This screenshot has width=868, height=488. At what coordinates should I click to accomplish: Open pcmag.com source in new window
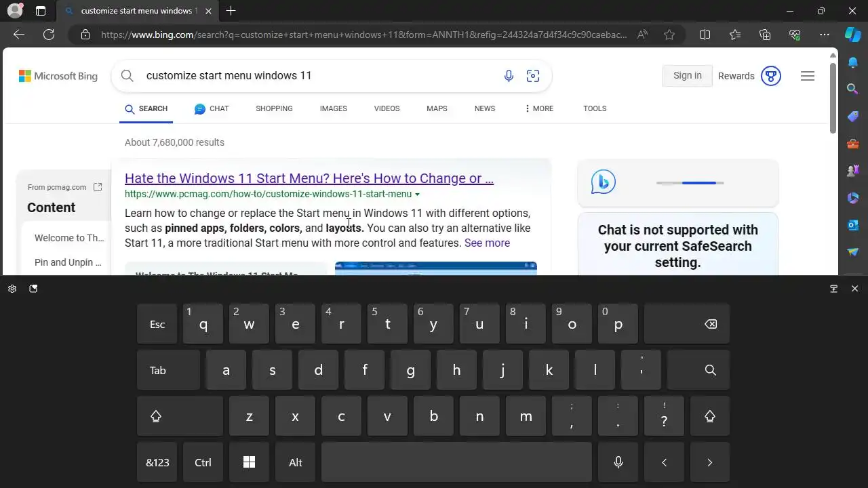pos(98,187)
